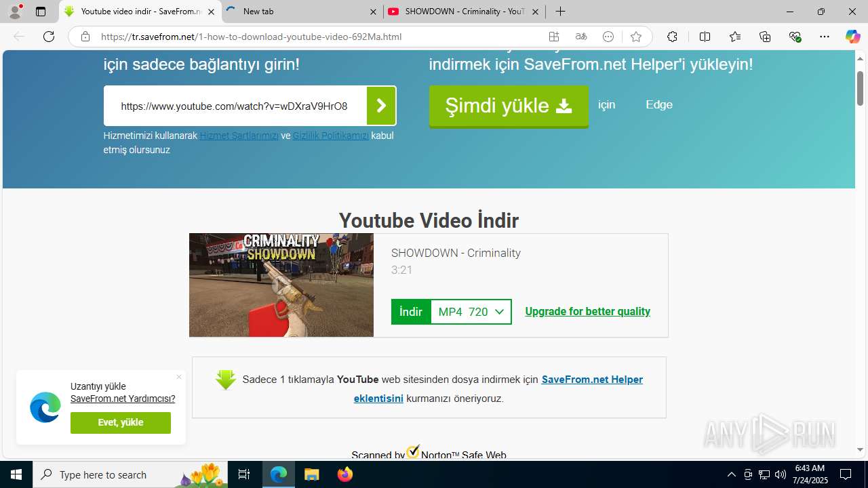Launch Firefox from taskbar
The width and height of the screenshot is (868, 488).
tap(344, 474)
